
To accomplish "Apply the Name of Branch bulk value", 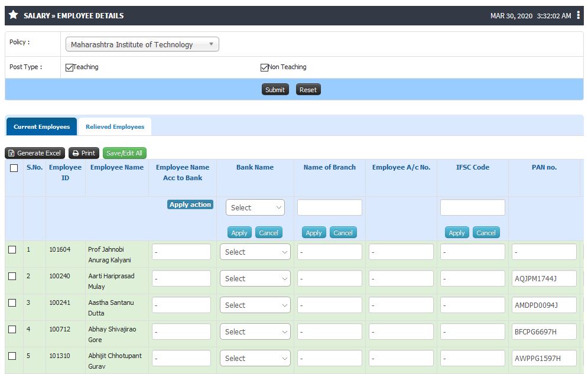I will (314, 233).
